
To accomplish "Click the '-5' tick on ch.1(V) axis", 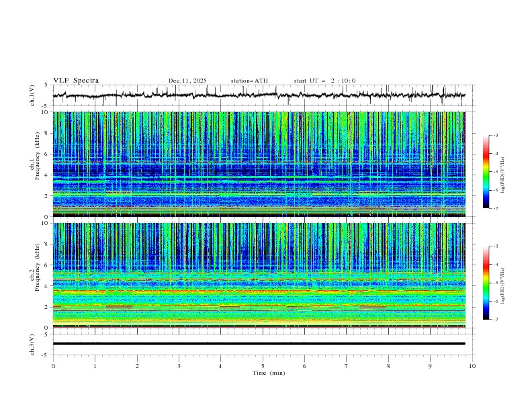I will point(45,106).
